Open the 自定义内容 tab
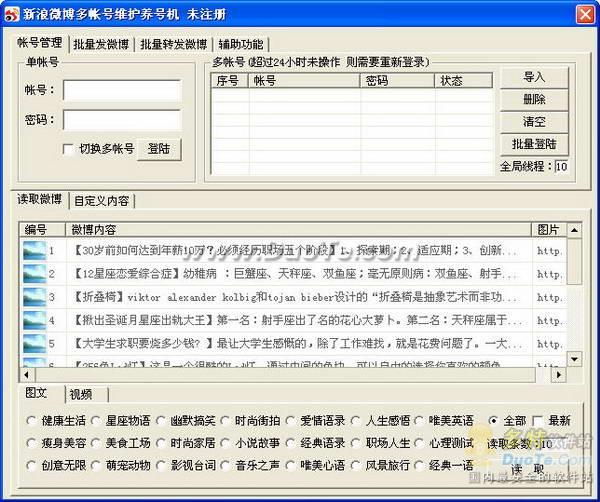The height and width of the screenshot is (502, 600). [102, 201]
